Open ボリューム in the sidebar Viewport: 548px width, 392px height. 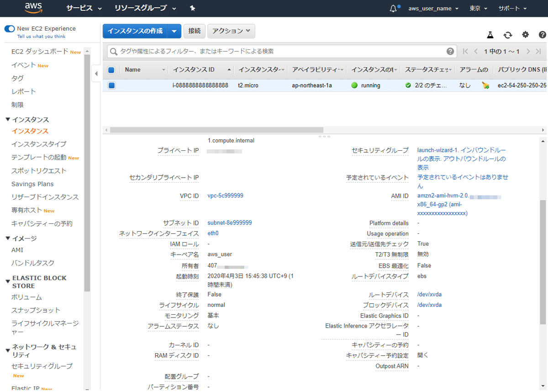click(x=26, y=297)
